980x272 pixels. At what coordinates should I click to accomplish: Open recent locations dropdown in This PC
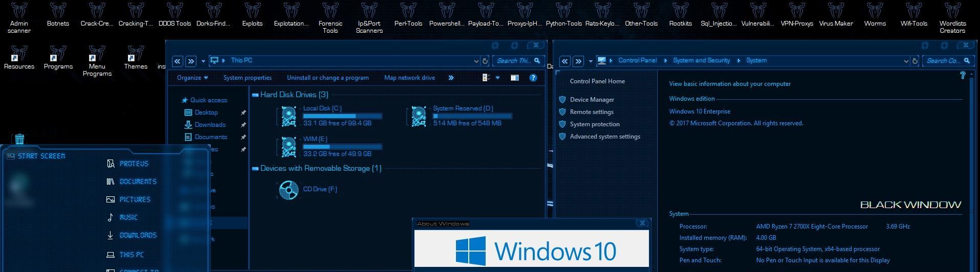203,61
